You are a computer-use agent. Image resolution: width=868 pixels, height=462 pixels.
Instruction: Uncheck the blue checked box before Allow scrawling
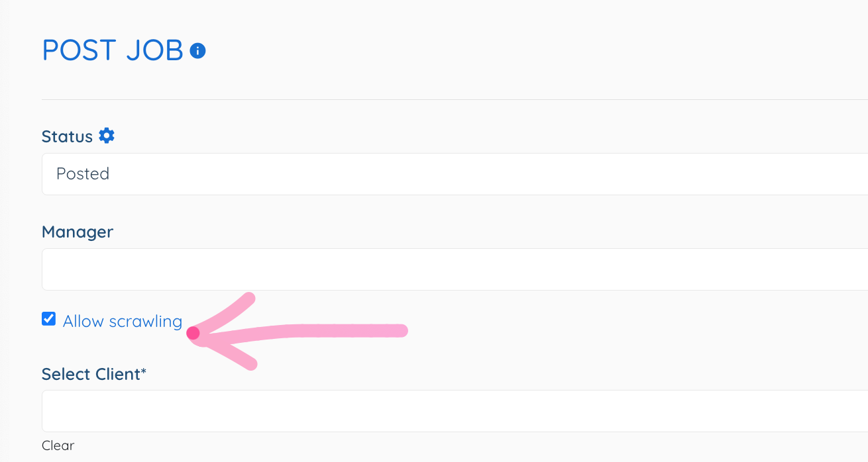click(x=48, y=319)
